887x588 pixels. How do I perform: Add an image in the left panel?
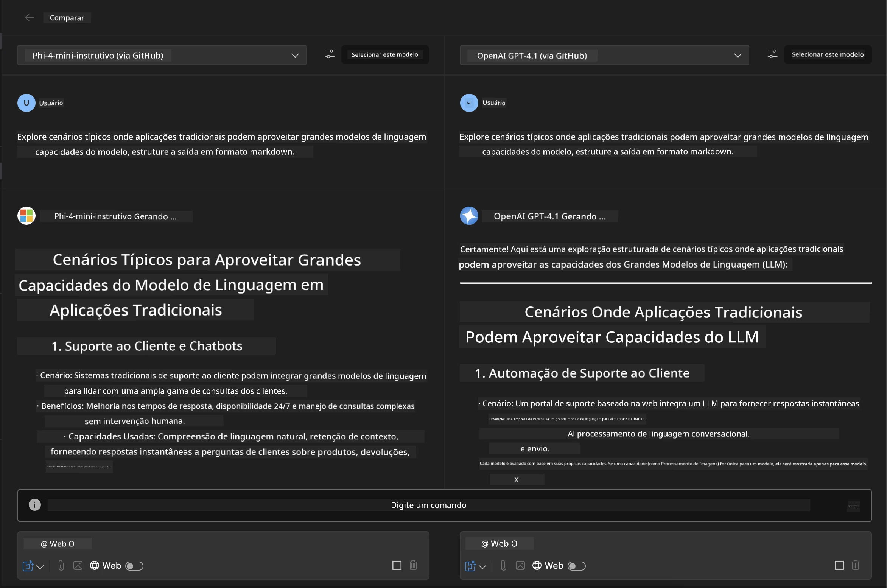(78, 565)
